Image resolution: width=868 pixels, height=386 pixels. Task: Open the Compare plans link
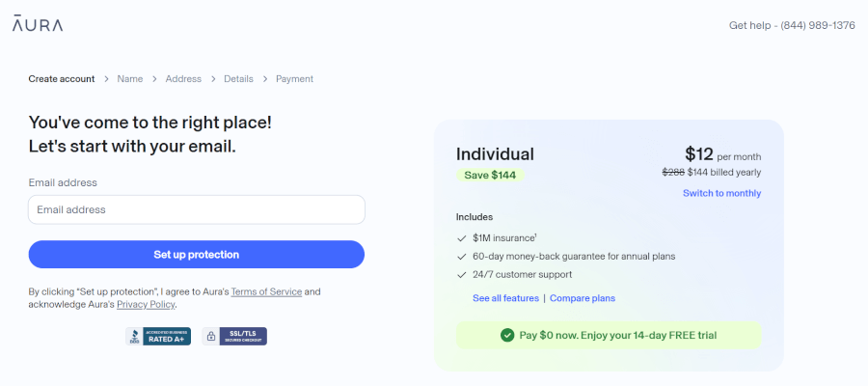583,298
